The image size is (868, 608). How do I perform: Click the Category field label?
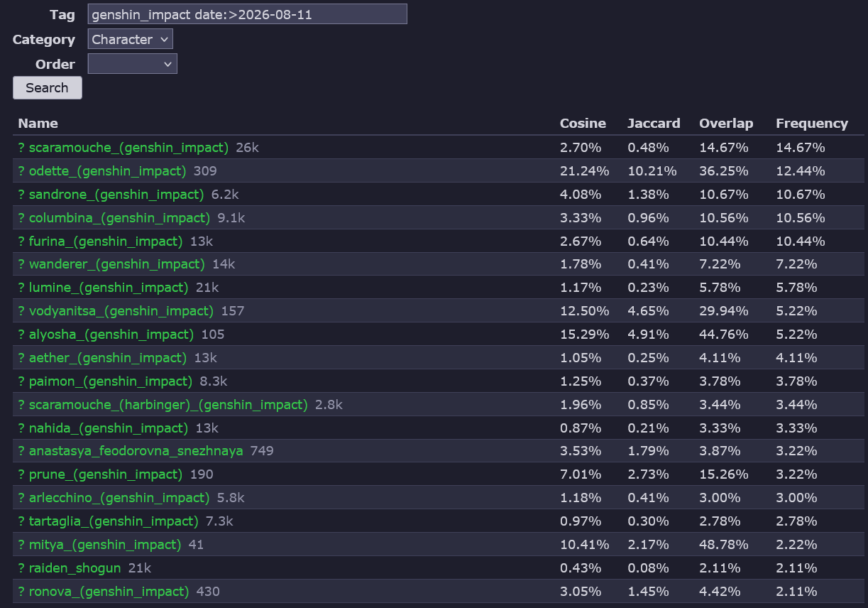tap(44, 40)
